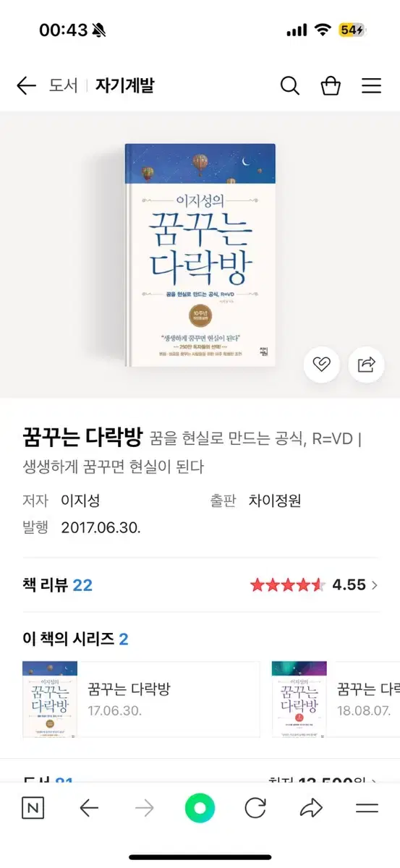Image resolution: width=400 pixels, height=868 pixels.
Task: Go back with browser back arrow
Action: pos(89,808)
